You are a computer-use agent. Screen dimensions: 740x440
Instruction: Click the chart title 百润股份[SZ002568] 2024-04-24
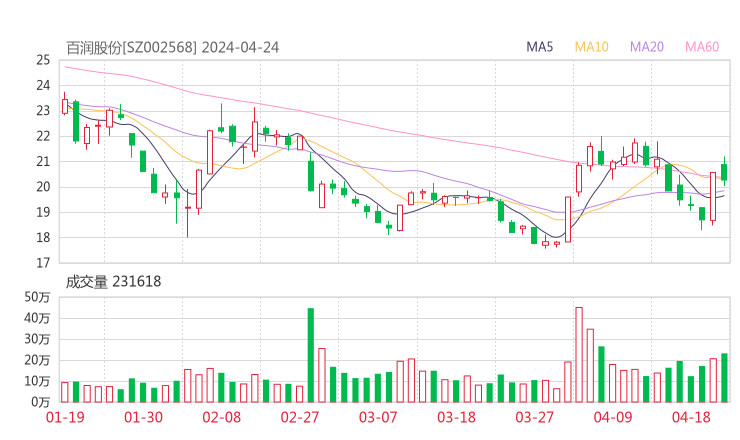(172, 48)
